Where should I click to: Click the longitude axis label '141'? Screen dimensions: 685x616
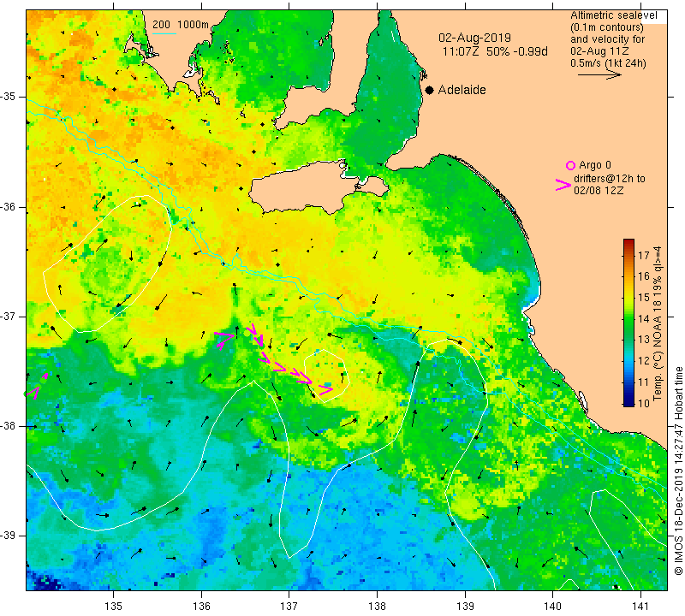(x=640, y=607)
